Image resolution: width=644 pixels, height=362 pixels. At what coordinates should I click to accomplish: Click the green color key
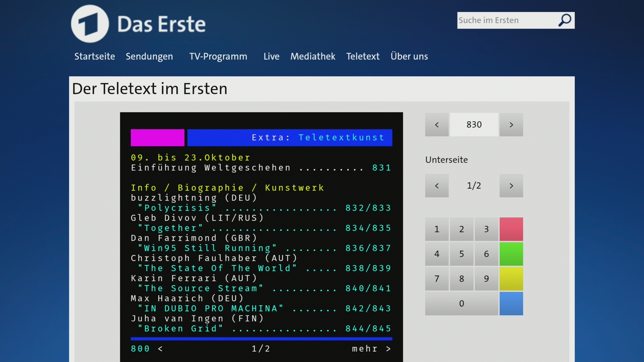(511, 254)
